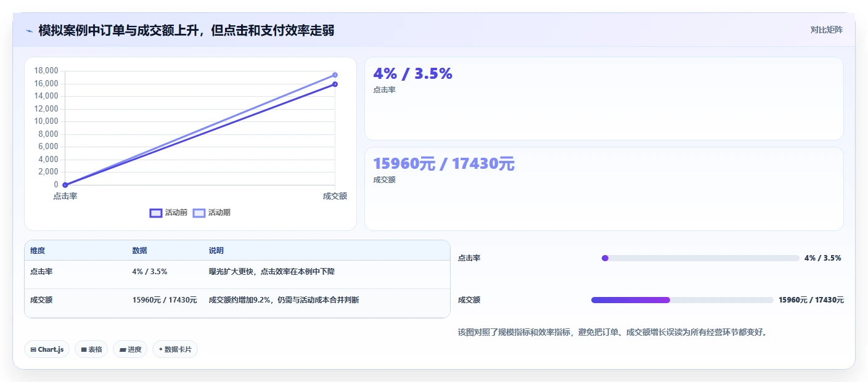Click the lightning icon before the title

[x=30, y=31]
